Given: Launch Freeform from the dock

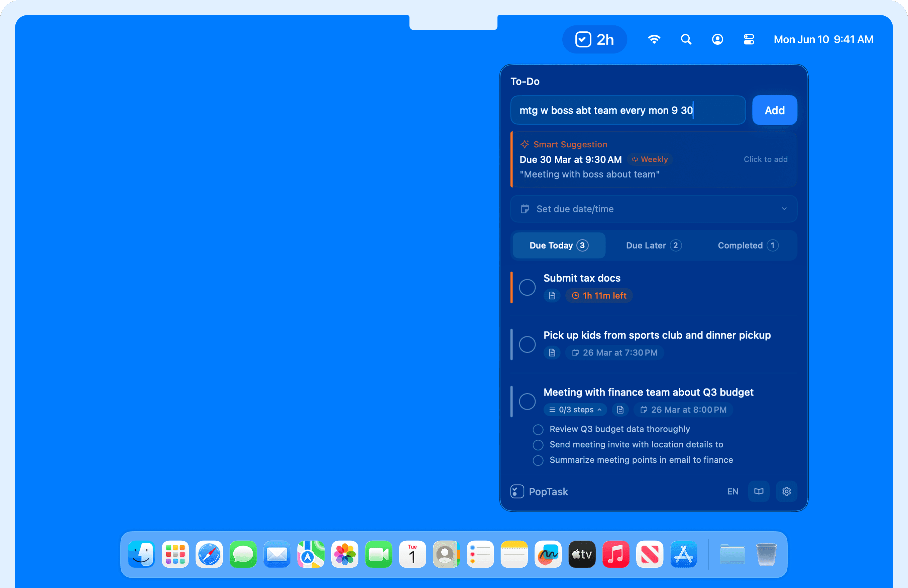Looking at the screenshot, I should pyautogui.click(x=548, y=554).
